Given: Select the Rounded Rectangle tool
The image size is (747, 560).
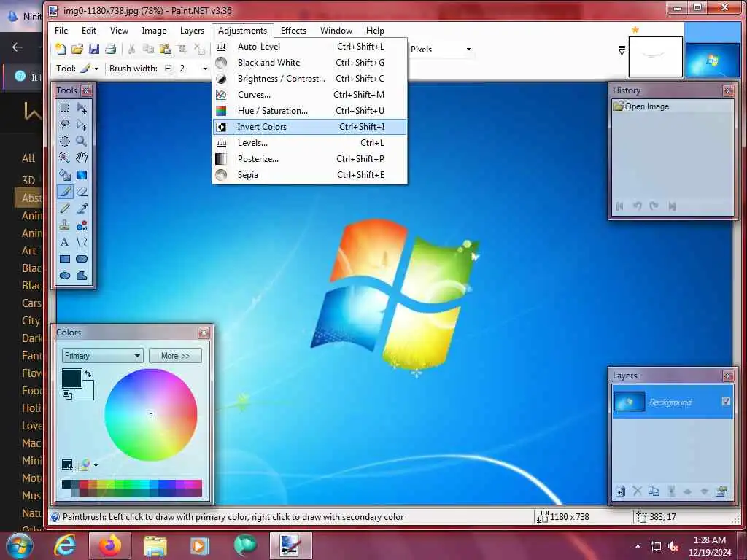Looking at the screenshot, I should (82, 259).
